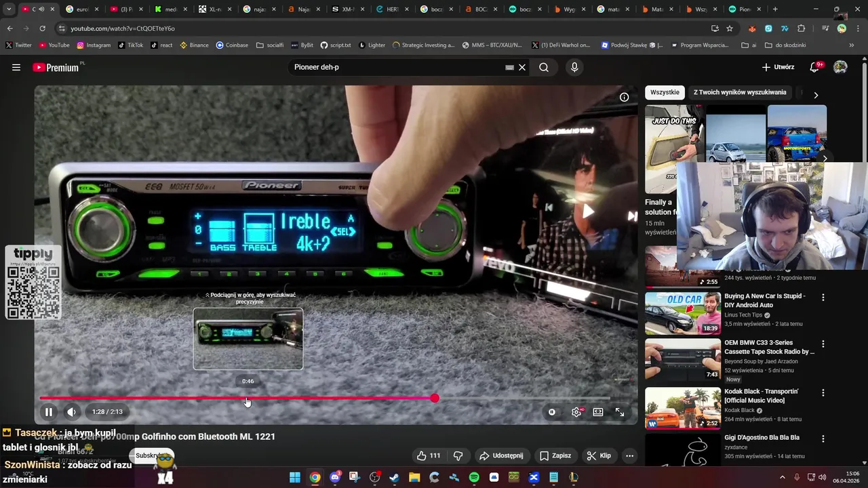Clear the search box with the X
Image resolution: width=868 pixels, height=488 pixels.
[x=522, y=67]
